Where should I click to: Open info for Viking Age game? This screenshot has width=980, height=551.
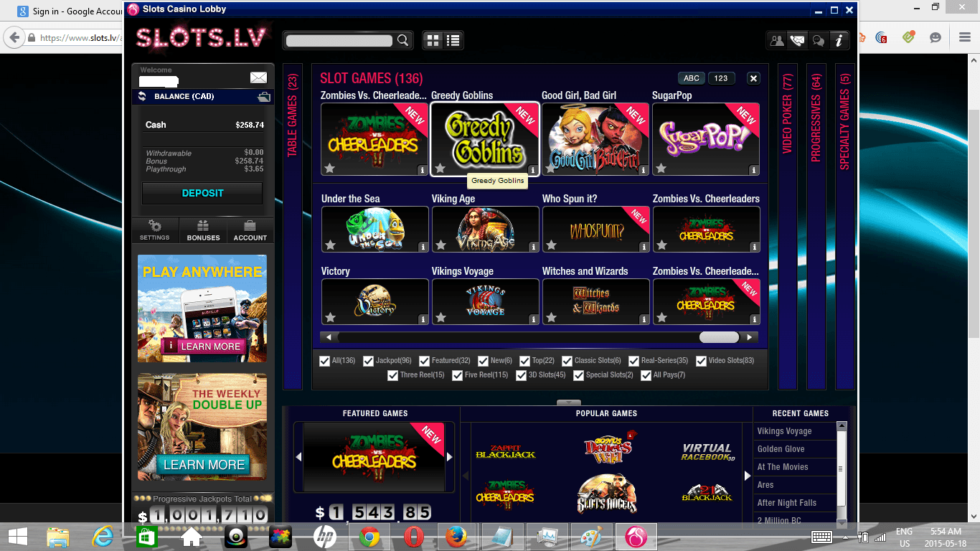click(534, 247)
